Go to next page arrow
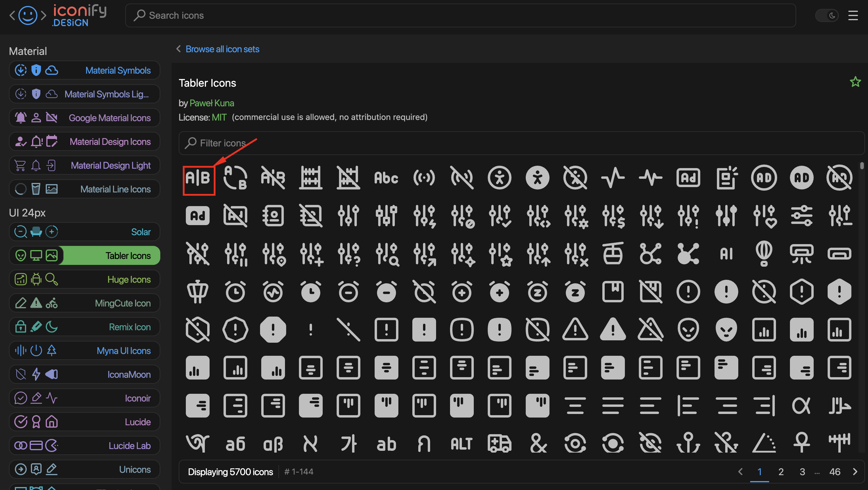 (x=855, y=472)
